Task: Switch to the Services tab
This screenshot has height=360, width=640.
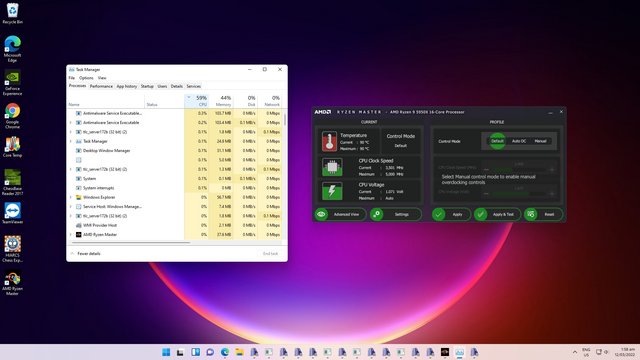Action: pos(193,86)
